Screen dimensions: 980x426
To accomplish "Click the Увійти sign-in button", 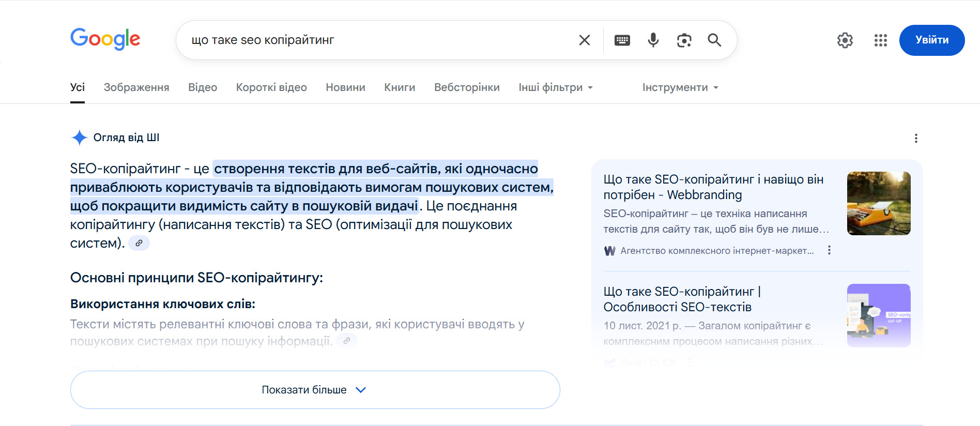I will 932,40.
